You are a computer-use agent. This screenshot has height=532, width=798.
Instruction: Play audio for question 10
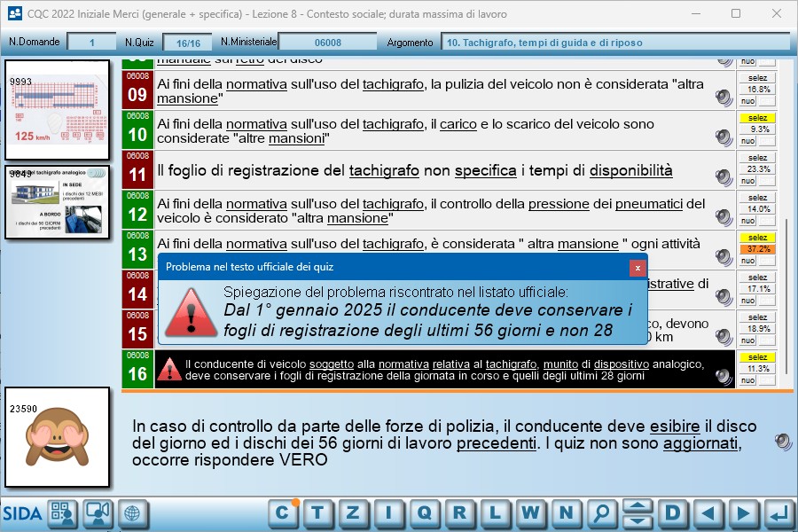tap(724, 137)
